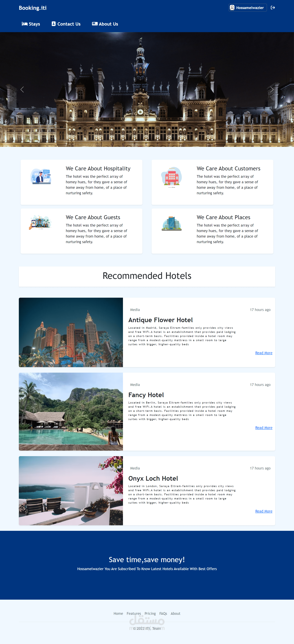This screenshot has width=294, height=644.
Task: Click the Booking.iti brand logo
Action: (x=33, y=8)
